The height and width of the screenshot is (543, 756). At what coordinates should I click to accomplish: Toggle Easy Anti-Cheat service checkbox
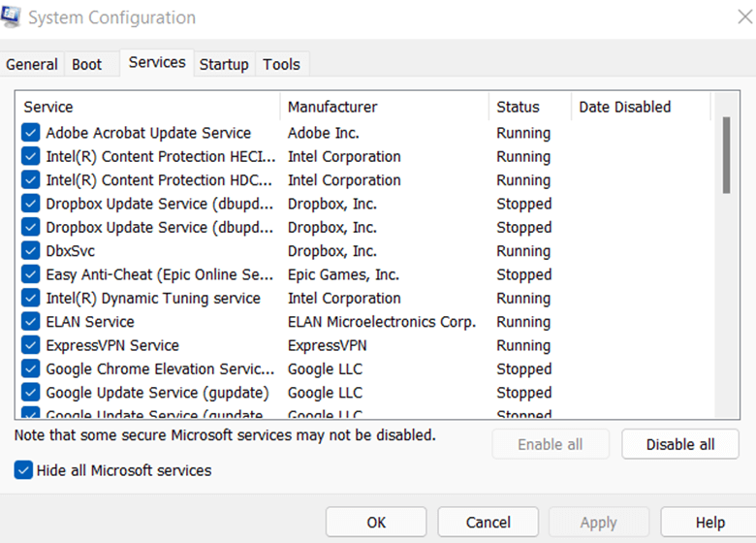click(30, 274)
